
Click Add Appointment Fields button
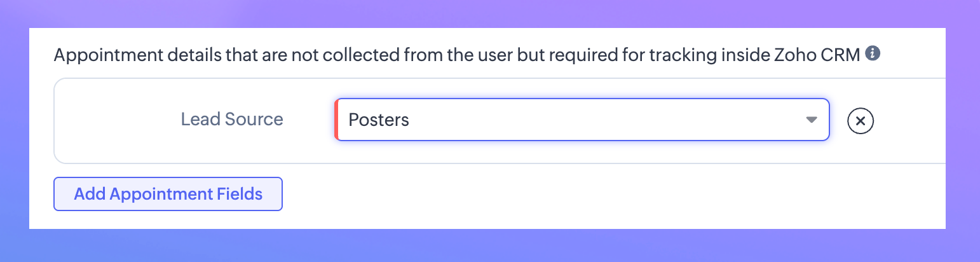pos(168,194)
